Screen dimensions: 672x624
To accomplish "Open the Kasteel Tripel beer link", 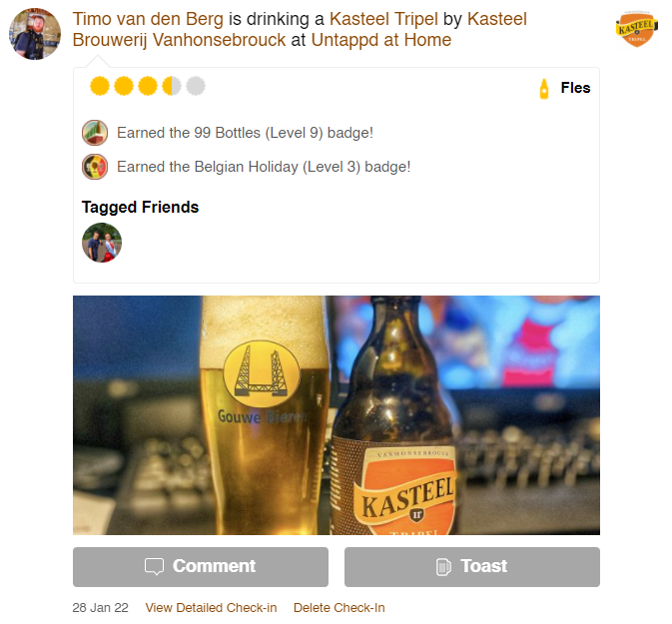I will pyautogui.click(x=383, y=19).
